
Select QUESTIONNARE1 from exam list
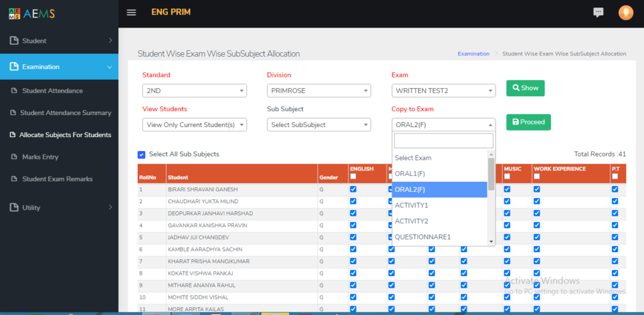(440, 237)
